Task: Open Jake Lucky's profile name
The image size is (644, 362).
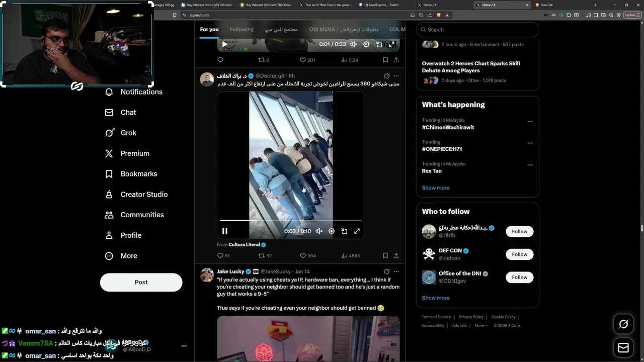Action: click(x=230, y=271)
